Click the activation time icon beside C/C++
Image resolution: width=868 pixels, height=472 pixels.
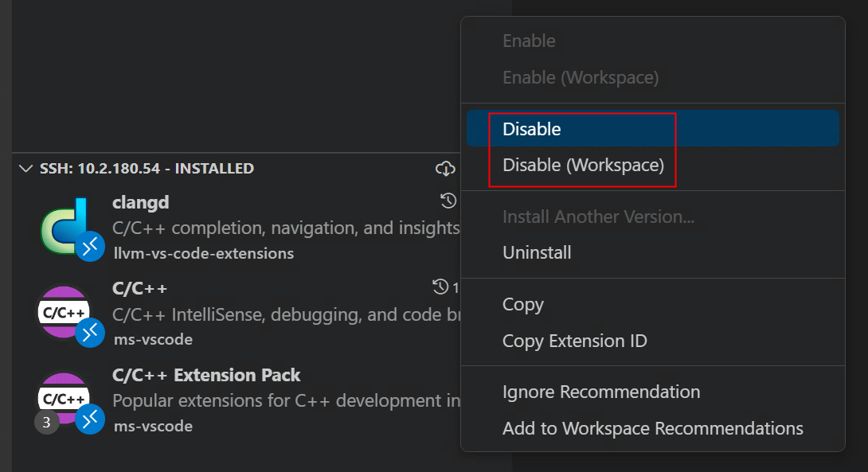click(x=440, y=287)
